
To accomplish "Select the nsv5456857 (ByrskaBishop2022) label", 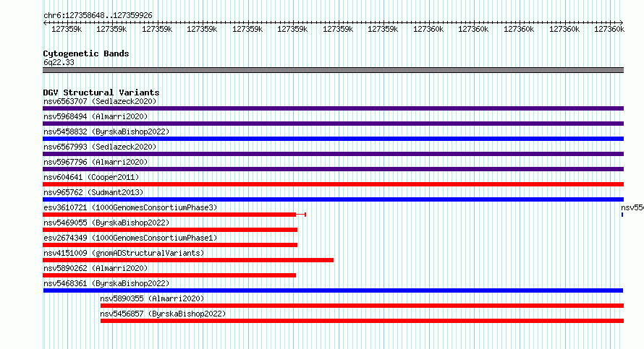I will click(x=163, y=314).
